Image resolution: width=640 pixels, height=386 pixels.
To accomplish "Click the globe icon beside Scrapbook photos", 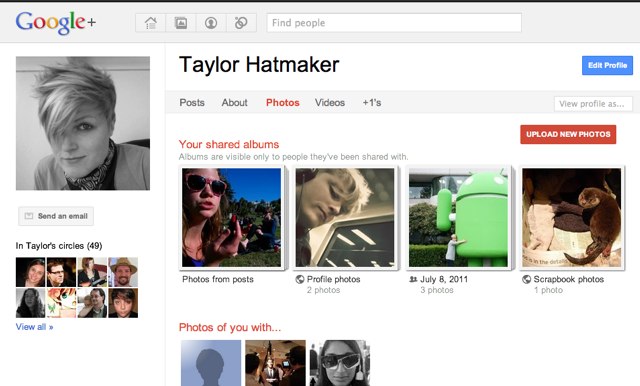I will (x=527, y=280).
